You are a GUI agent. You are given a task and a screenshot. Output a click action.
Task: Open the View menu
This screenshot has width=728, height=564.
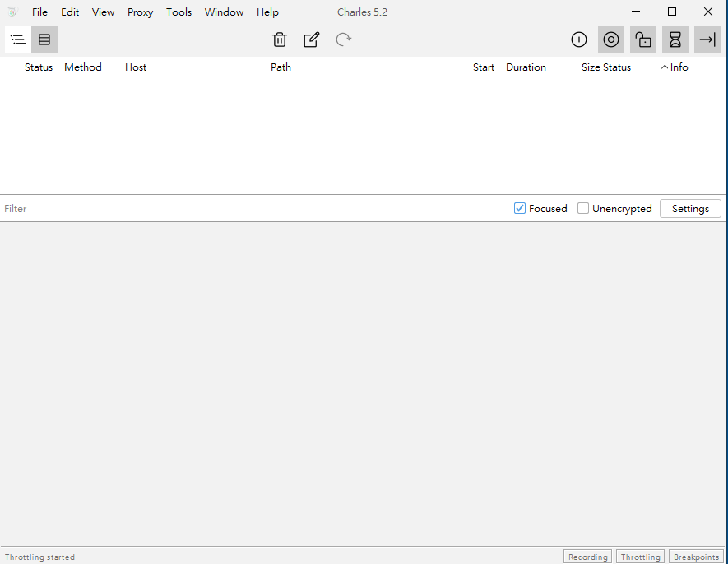[x=103, y=12]
